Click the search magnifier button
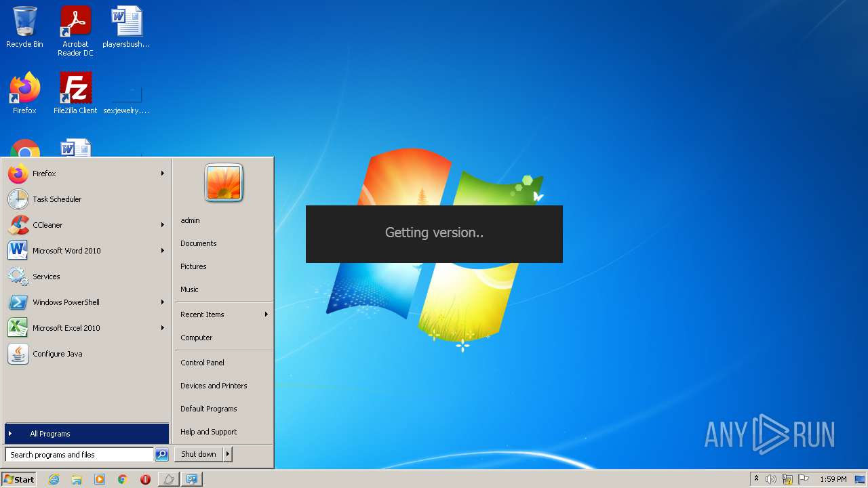 pos(161,455)
